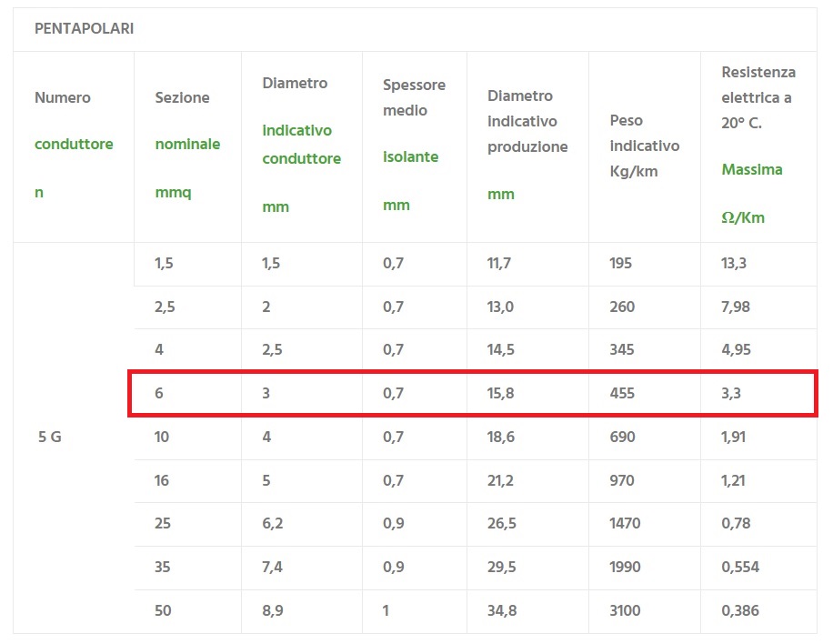Click the 'Peso indicativo Kg/km' header
833x644 pixels.
[644, 146]
